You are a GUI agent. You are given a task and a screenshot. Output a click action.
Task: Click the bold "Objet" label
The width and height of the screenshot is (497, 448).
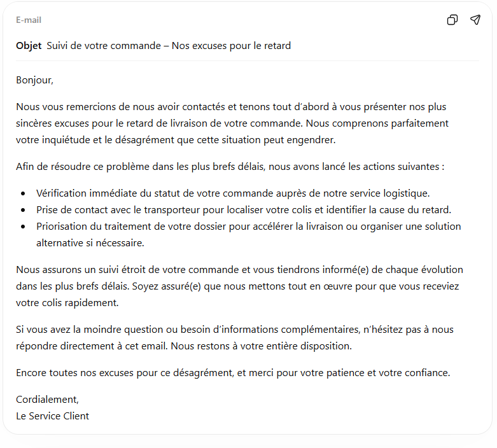29,46
